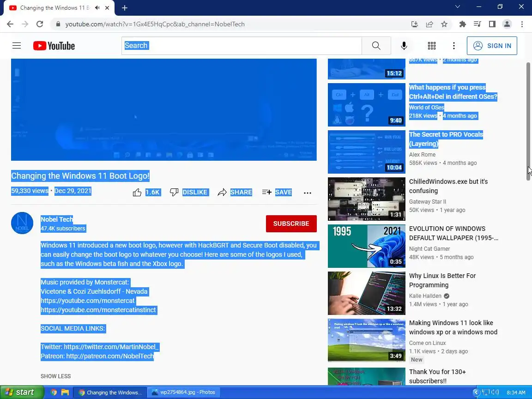This screenshot has width=532, height=399.
Task: Open YouTube settings three-dot menu
Action: coord(453,46)
